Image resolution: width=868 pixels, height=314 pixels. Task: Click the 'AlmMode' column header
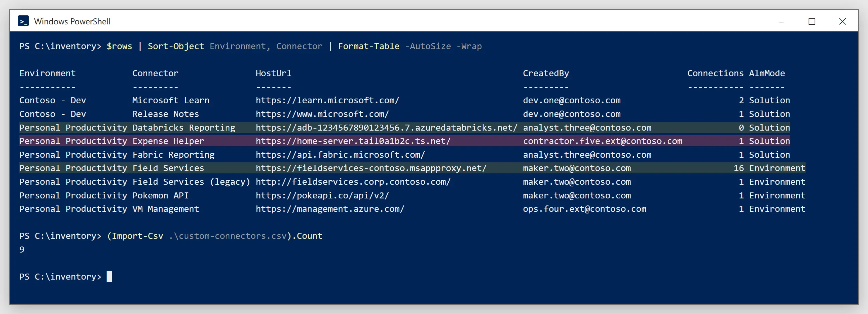tap(767, 73)
